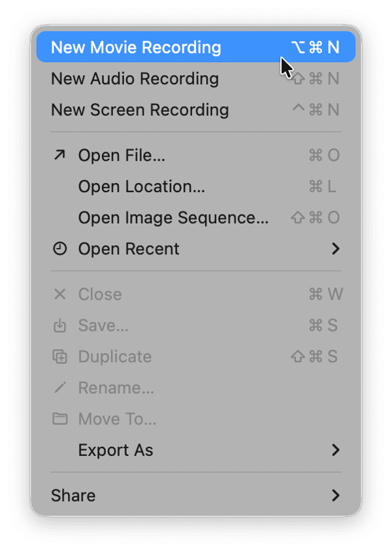
Task: Select New Movie Recording
Action: click(136, 47)
